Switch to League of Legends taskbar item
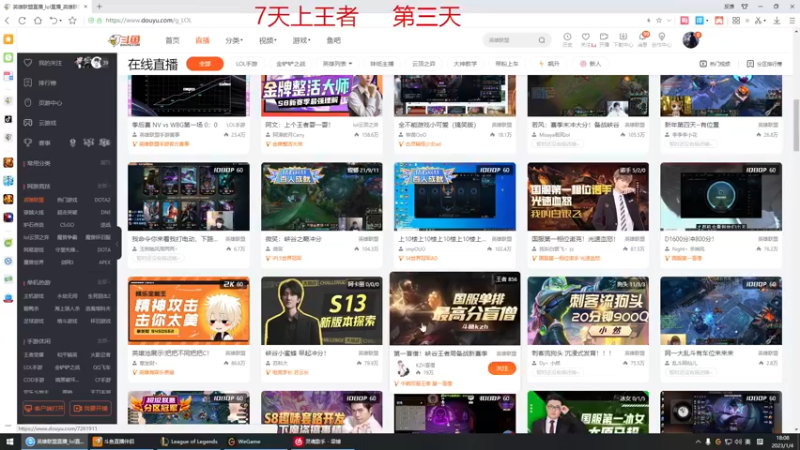Screen dimensions: 800x450 tap(189, 442)
